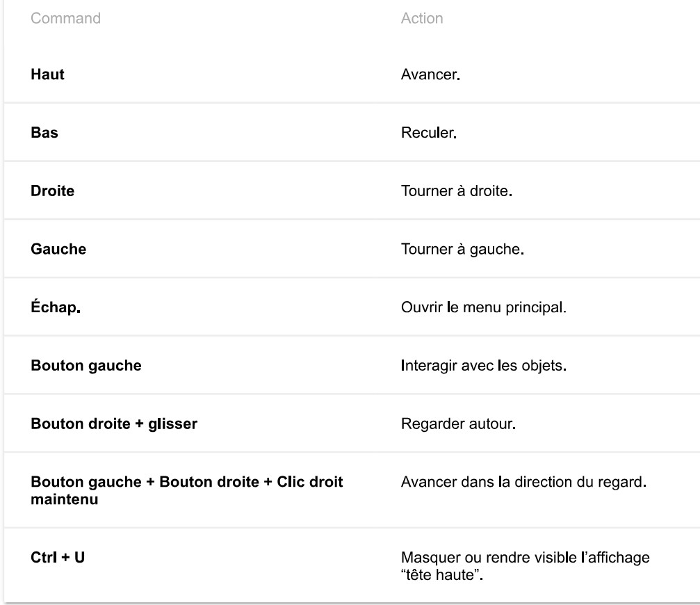Select the "Bouton gauche" command cell

(x=86, y=365)
